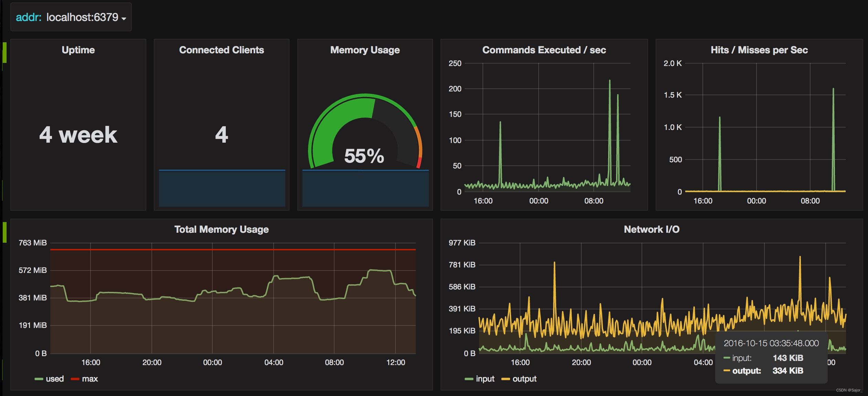Click yellow swatch beside 'output' legend
The image size is (868, 396).
(x=505, y=379)
